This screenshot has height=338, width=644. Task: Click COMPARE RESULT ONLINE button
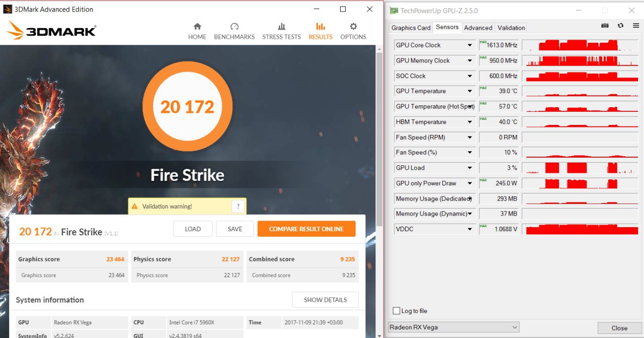tap(306, 229)
